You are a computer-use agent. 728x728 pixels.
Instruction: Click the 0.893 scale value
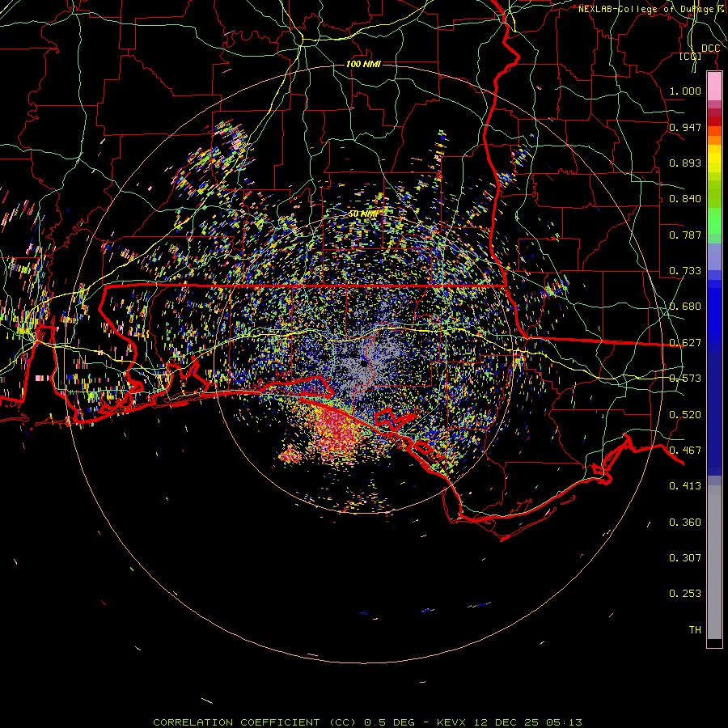685,163
